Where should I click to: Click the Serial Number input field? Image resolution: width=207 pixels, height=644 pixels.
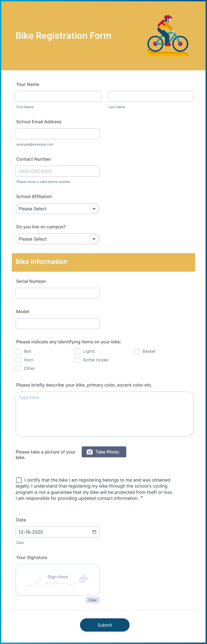tap(57, 293)
